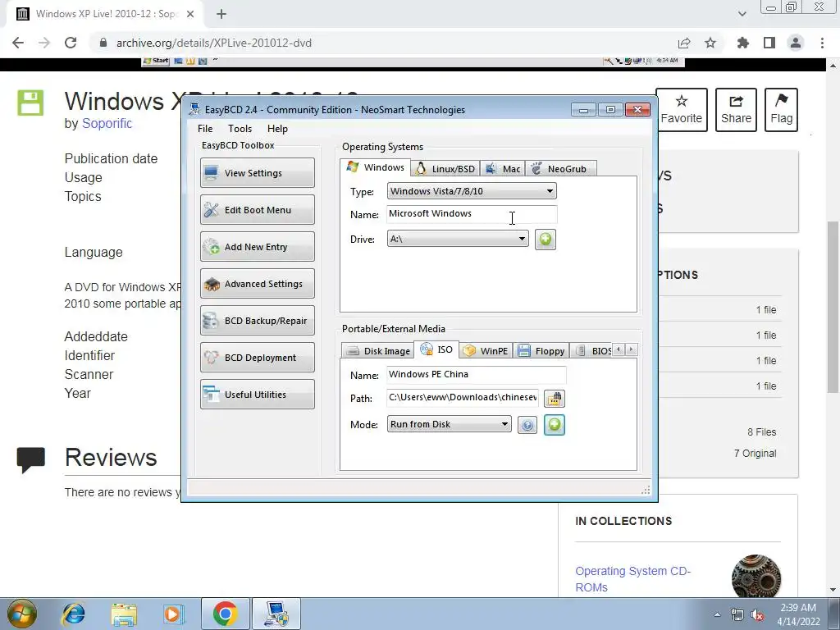Click the green add ISO entry icon
The height and width of the screenshot is (630, 840).
click(555, 425)
